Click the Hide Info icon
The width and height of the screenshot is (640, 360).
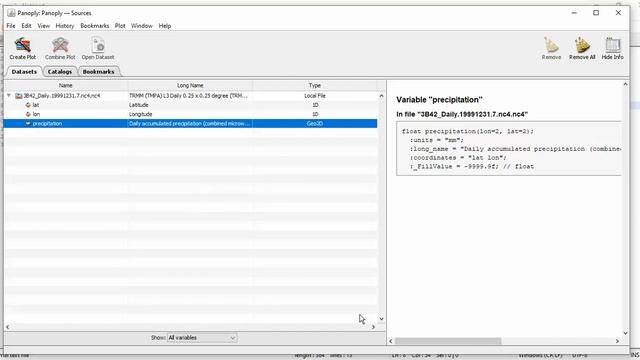pyautogui.click(x=613, y=45)
